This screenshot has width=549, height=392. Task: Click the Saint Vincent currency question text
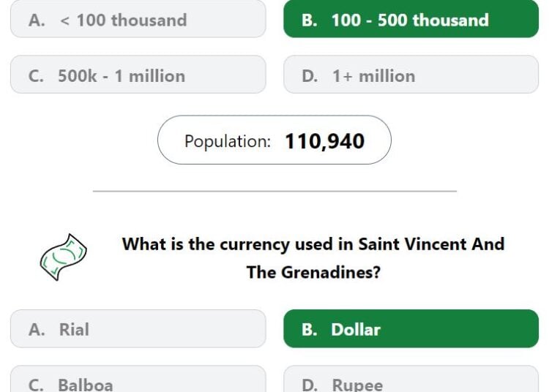coord(313,258)
